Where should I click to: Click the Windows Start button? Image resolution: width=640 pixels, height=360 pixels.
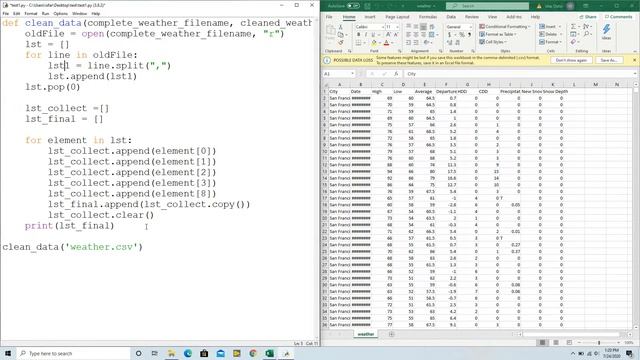(x=8, y=353)
